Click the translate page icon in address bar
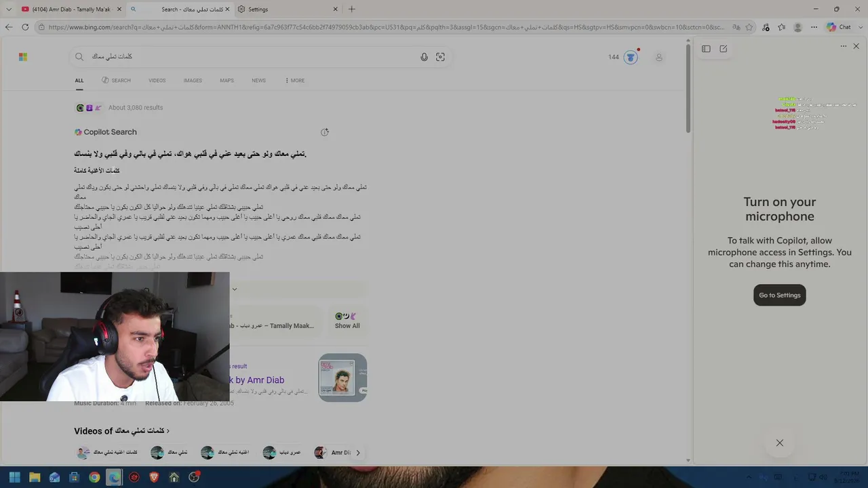Viewport: 868px width, 488px height. pos(736,27)
